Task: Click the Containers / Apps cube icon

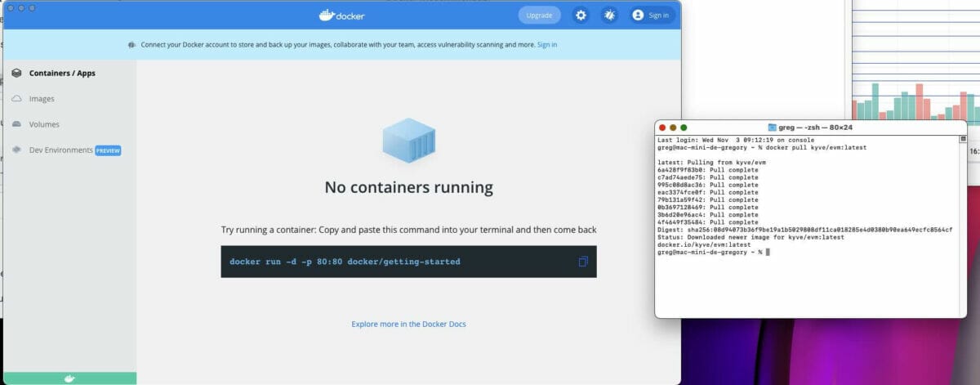Action: coord(16,73)
